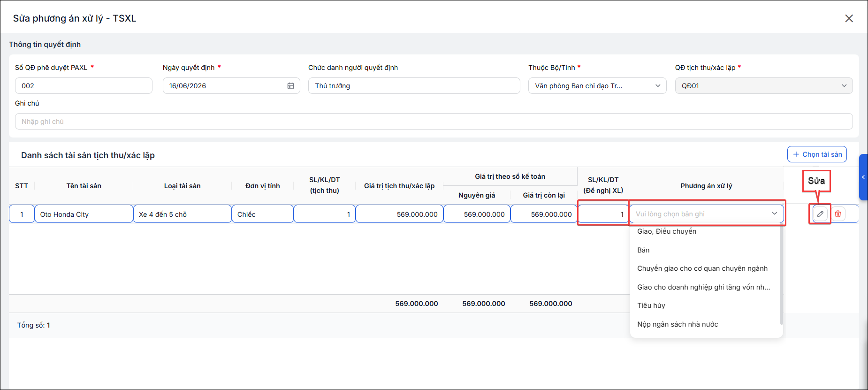Image resolution: width=868 pixels, height=390 pixels.
Task: Click the Oto Honda City name cell
Action: [84, 214]
